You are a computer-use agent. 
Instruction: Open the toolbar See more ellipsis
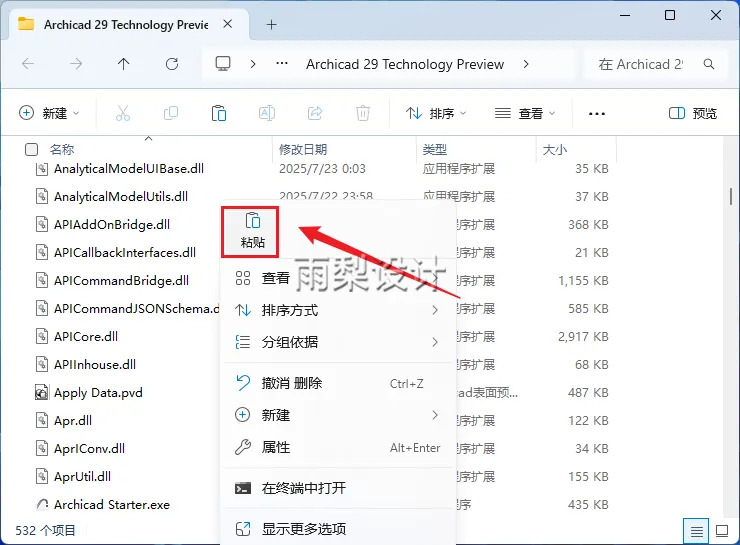pos(597,114)
